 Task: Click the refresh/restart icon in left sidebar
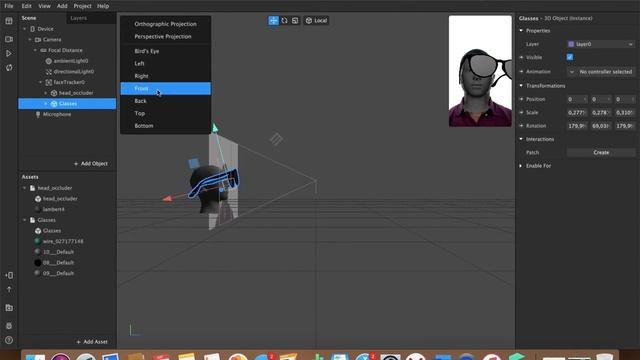coord(9,68)
